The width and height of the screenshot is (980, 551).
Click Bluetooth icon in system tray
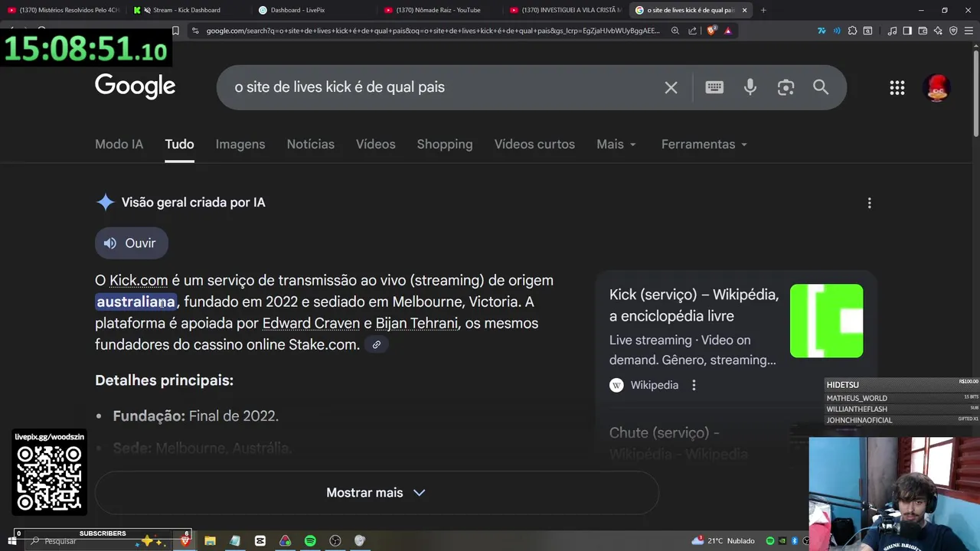(795, 541)
